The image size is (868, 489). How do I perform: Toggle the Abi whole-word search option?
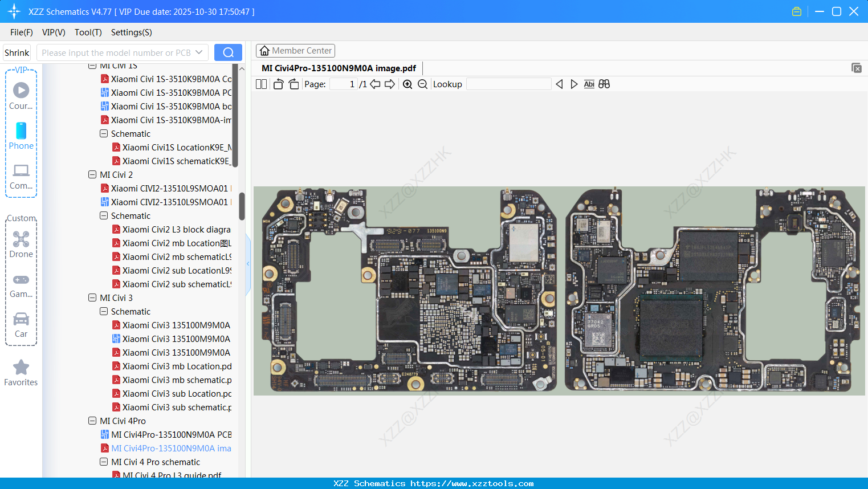coord(589,84)
